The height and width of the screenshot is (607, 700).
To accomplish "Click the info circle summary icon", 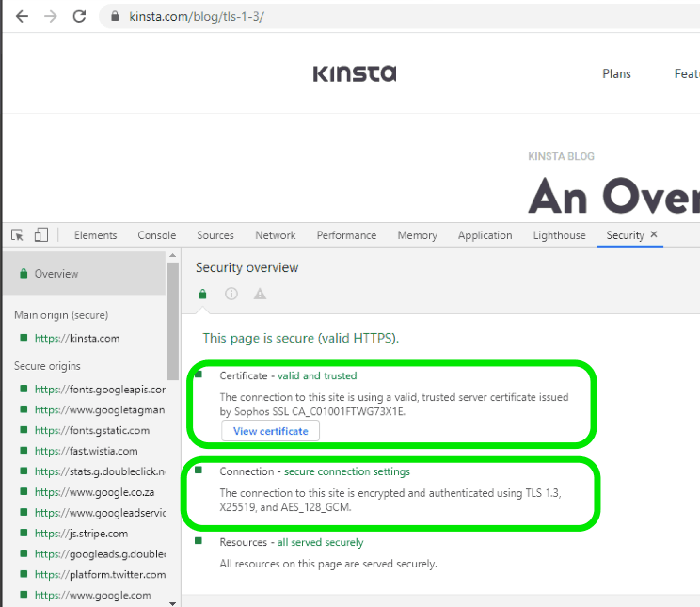I will pyautogui.click(x=231, y=294).
